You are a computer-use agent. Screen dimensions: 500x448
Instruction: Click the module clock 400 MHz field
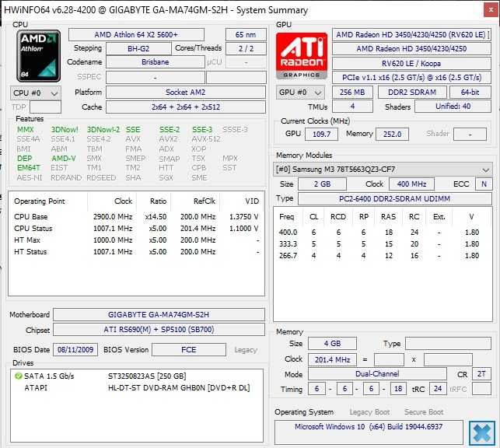(x=411, y=184)
